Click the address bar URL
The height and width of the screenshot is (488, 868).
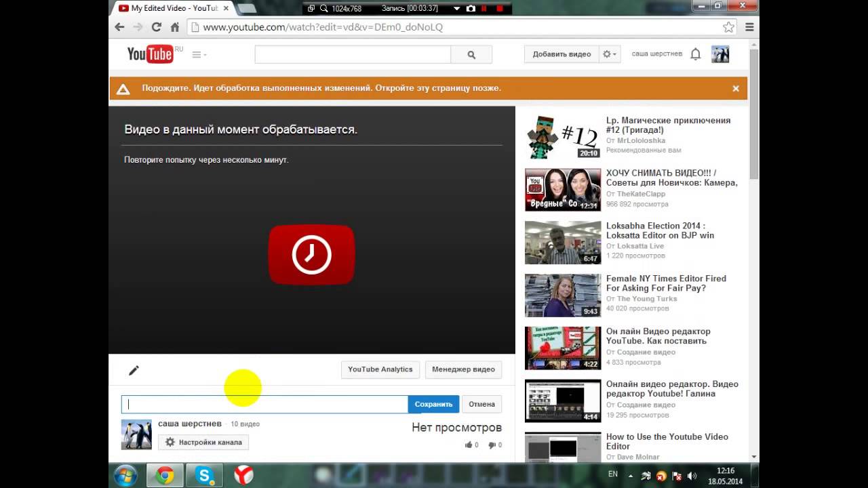pos(323,27)
